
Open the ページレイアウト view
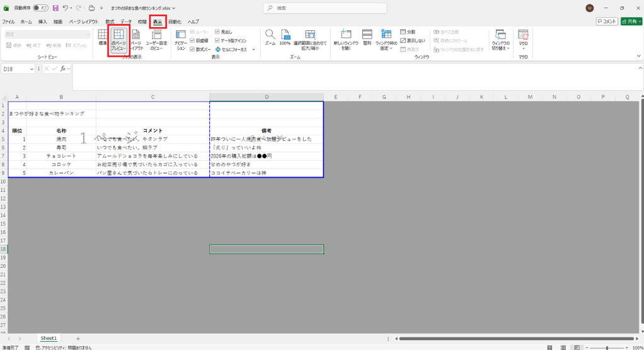coord(136,39)
